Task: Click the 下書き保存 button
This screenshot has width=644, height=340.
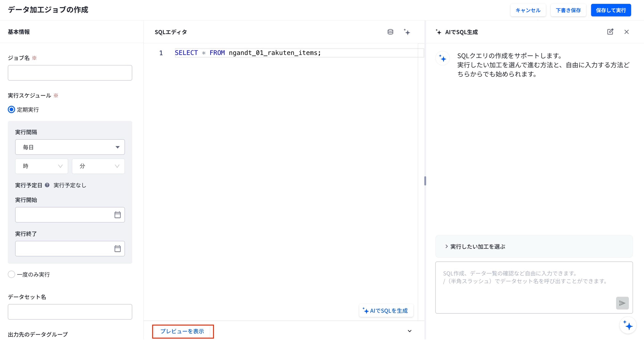Action: coord(568,10)
